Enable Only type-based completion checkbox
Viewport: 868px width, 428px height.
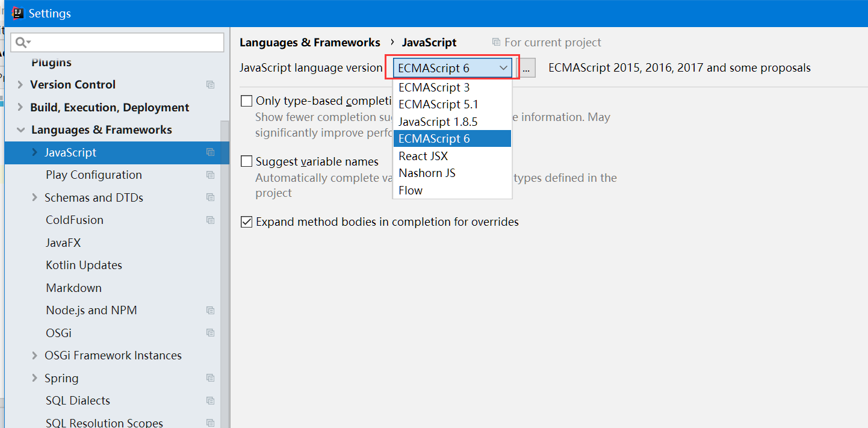point(246,101)
